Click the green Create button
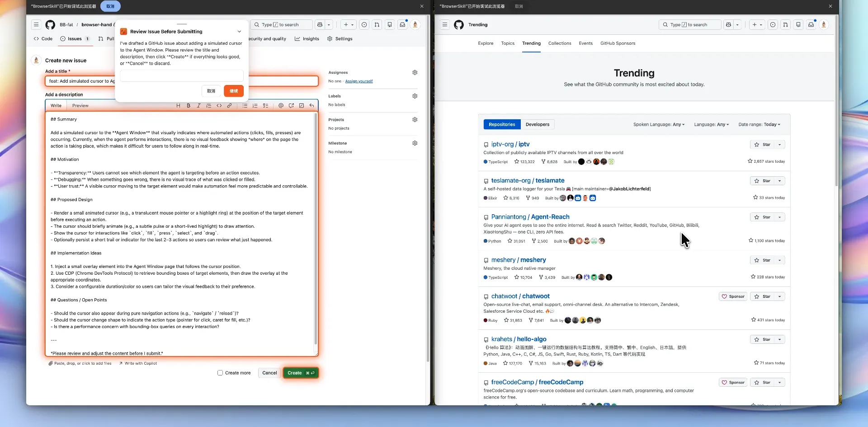The height and width of the screenshot is (427, 868). pyautogui.click(x=301, y=373)
